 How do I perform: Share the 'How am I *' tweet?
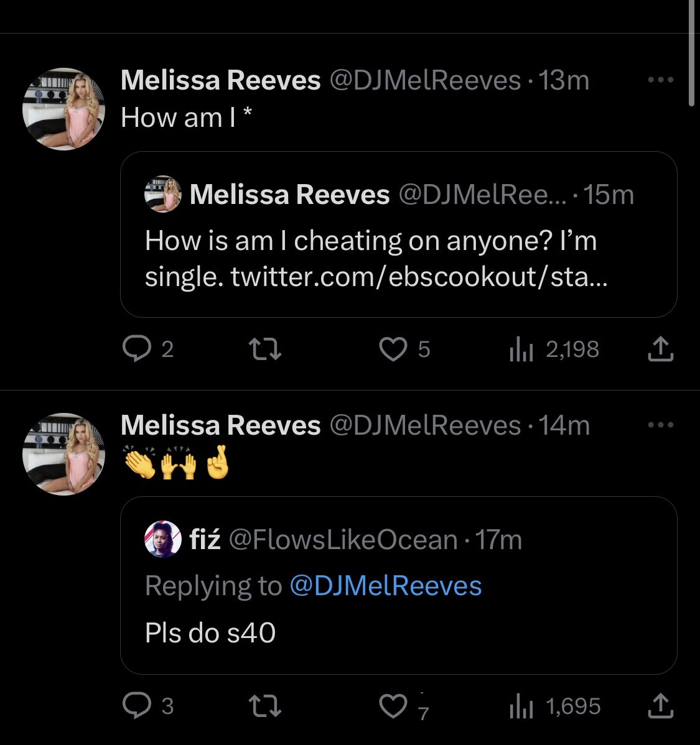(x=661, y=349)
